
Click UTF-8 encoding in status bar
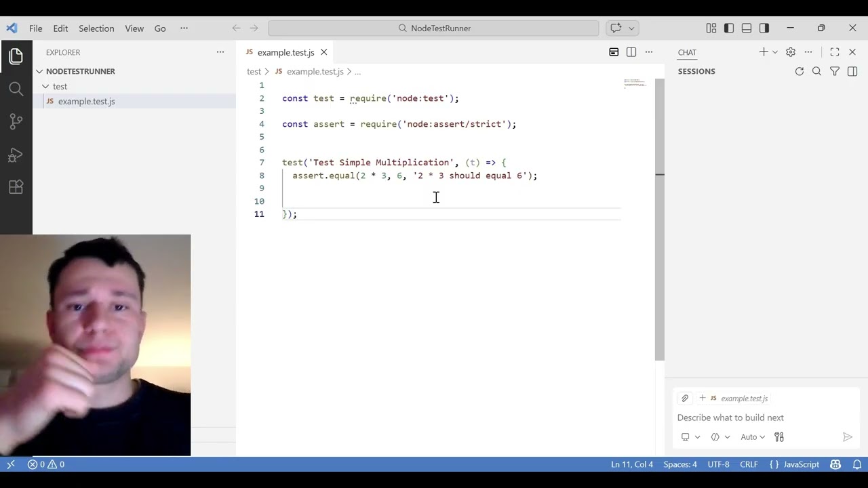tap(718, 464)
